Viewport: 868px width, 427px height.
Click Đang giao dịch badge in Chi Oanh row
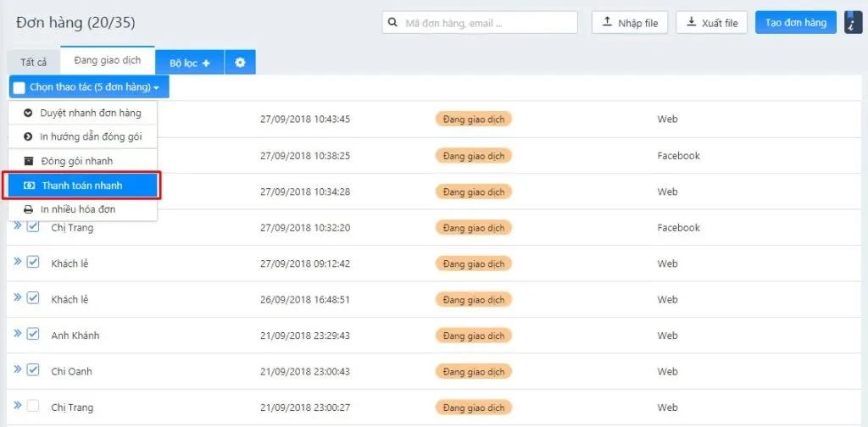(x=474, y=372)
